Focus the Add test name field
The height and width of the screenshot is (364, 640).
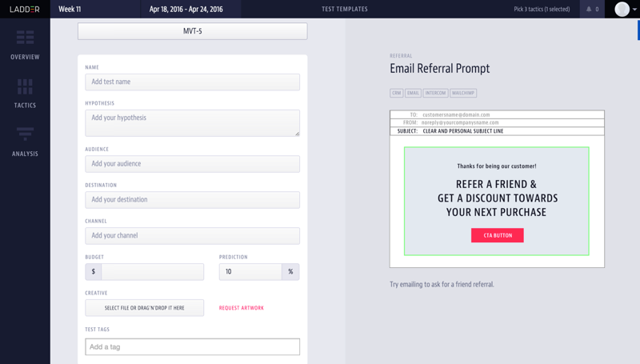[192, 82]
